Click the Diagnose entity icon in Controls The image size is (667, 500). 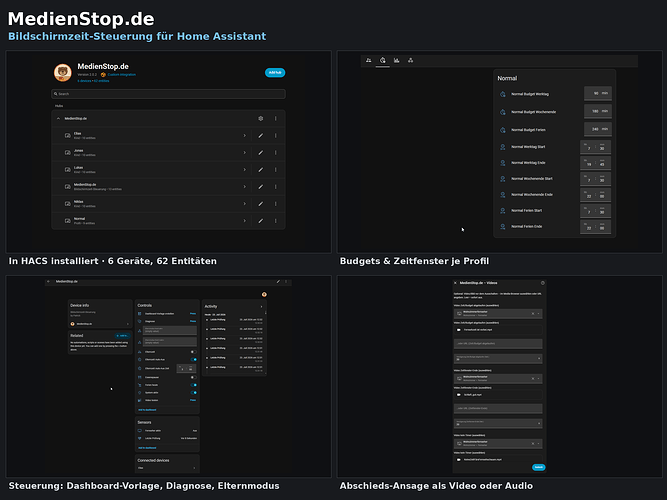coord(140,321)
